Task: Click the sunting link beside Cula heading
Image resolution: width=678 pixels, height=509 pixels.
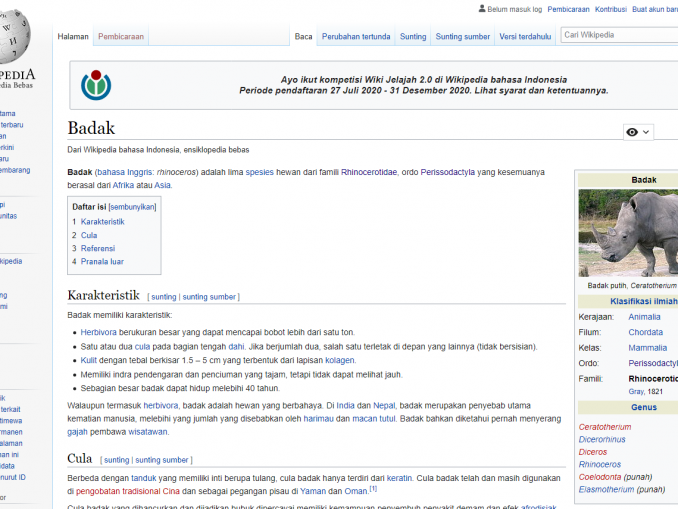Action: [116, 460]
